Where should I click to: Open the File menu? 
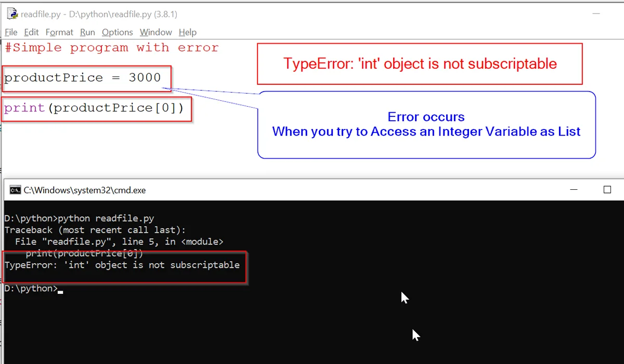pos(10,32)
